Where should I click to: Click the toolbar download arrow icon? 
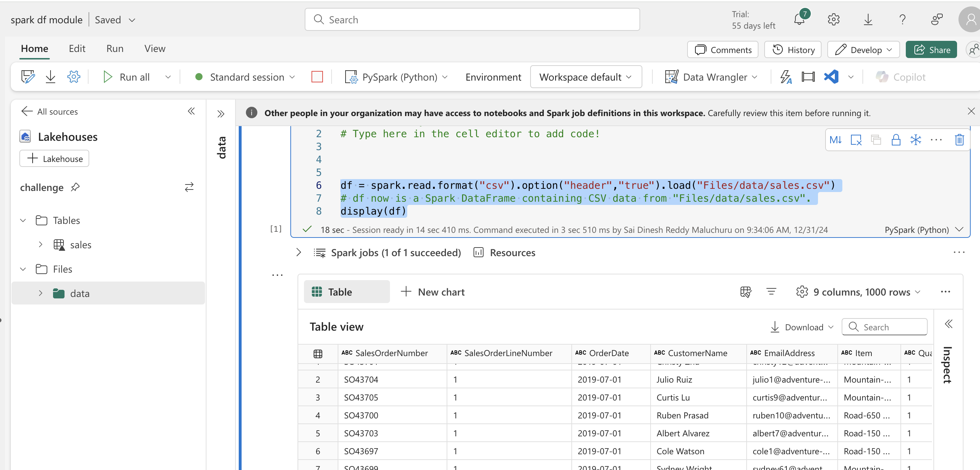(x=51, y=77)
